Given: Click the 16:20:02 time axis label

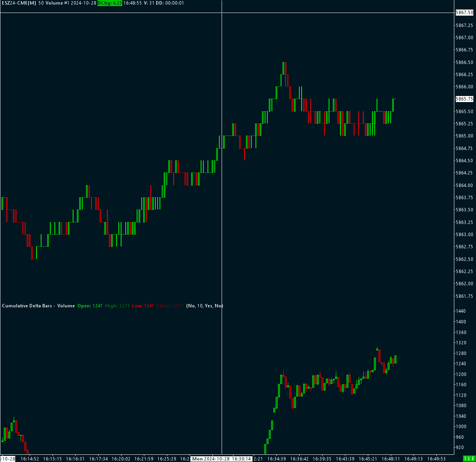Looking at the screenshot, I should tap(121, 459).
